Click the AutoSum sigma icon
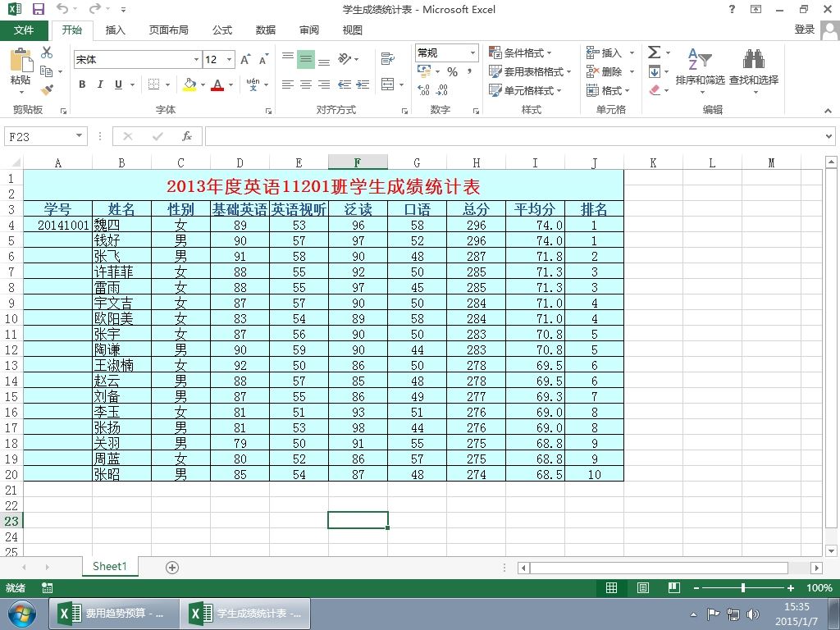Screen dimensions: 840x630 [x=654, y=52]
